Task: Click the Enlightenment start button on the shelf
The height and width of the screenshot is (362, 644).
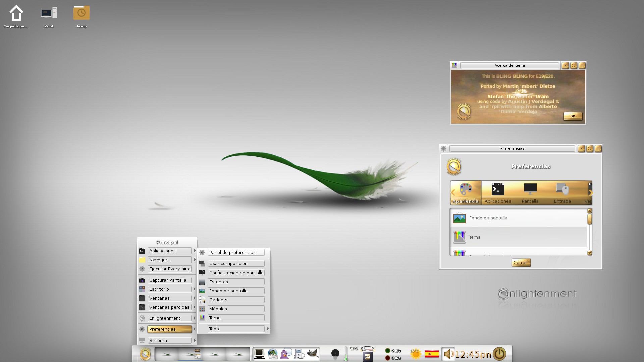Action: coord(145,354)
